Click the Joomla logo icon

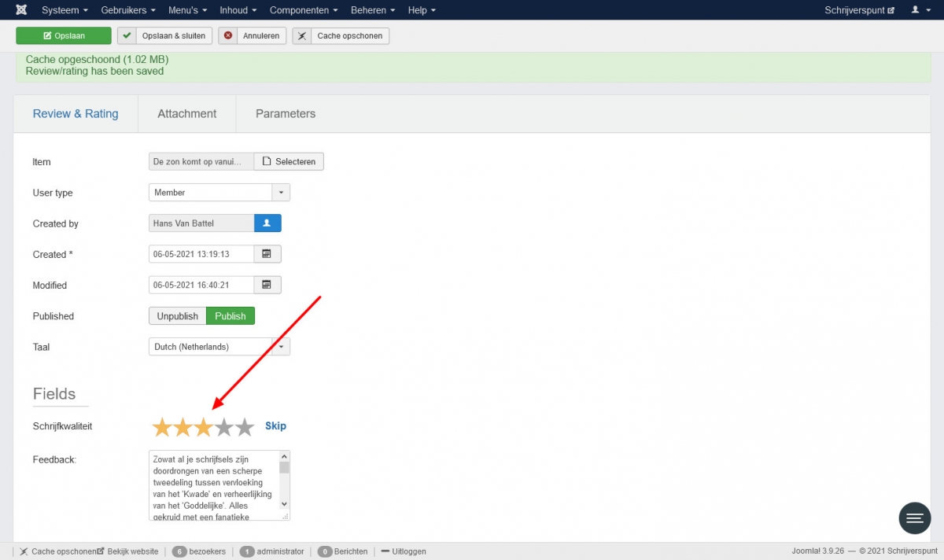coord(20,10)
